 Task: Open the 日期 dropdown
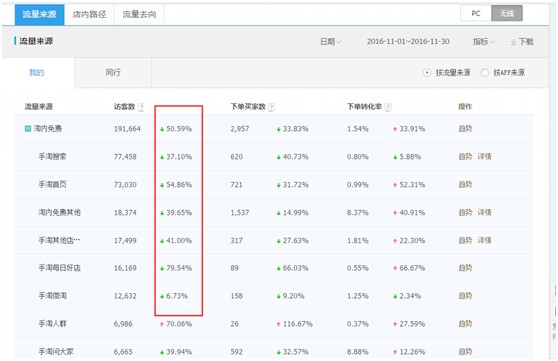pyautogui.click(x=331, y=42)
